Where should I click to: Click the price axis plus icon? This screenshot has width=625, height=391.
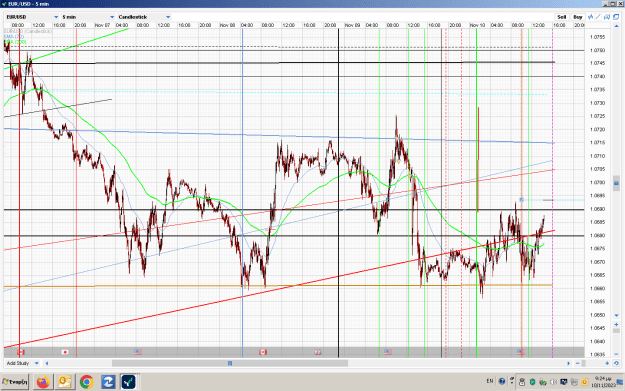pyautogui.click(x=616, y=324)
